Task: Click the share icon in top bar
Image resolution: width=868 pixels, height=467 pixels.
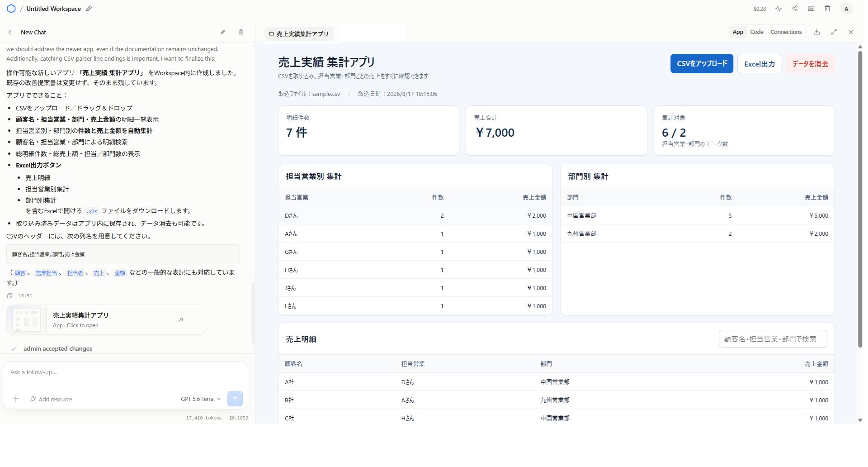Action: [x=795, y=9]
